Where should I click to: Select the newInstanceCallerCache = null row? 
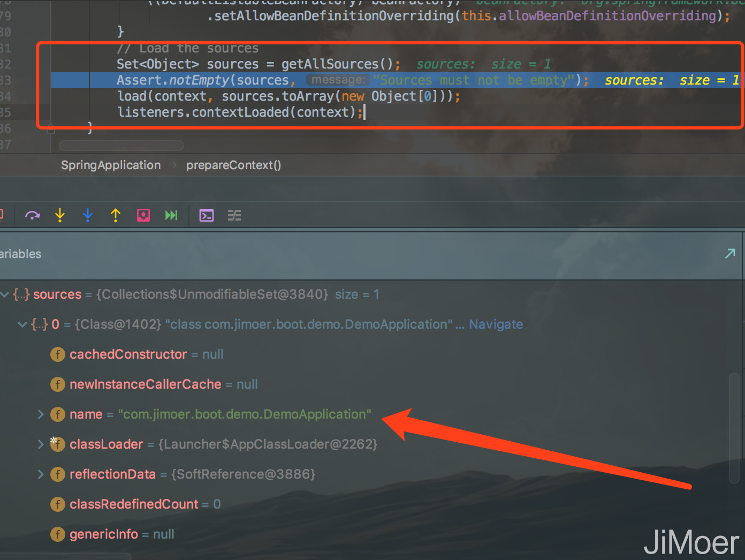(x=372, y=384)
